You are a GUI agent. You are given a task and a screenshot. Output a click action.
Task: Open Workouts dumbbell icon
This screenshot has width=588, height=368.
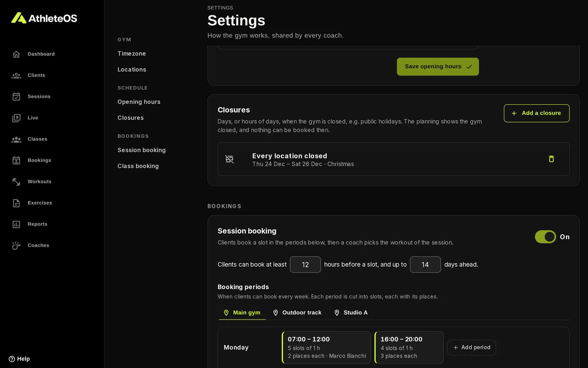[16, 182]
